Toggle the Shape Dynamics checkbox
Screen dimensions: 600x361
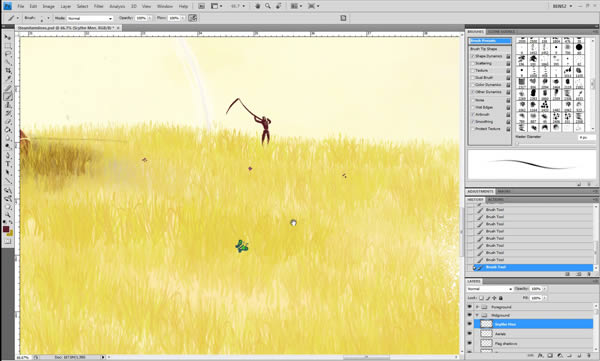pyautogui.click(x=473, y=56)
